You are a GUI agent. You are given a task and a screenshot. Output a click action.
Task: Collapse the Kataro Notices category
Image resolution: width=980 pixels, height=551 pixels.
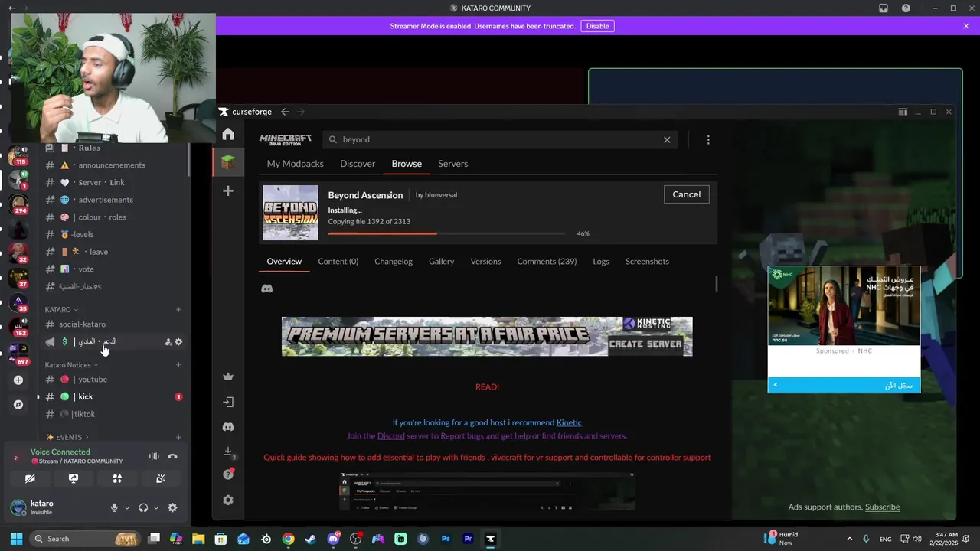click(72, 365)
